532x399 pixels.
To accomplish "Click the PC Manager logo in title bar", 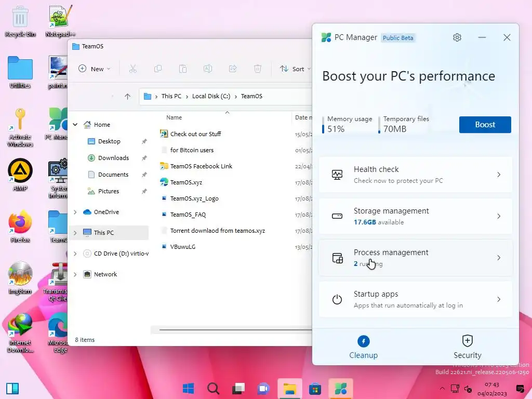I will [326, 37].
